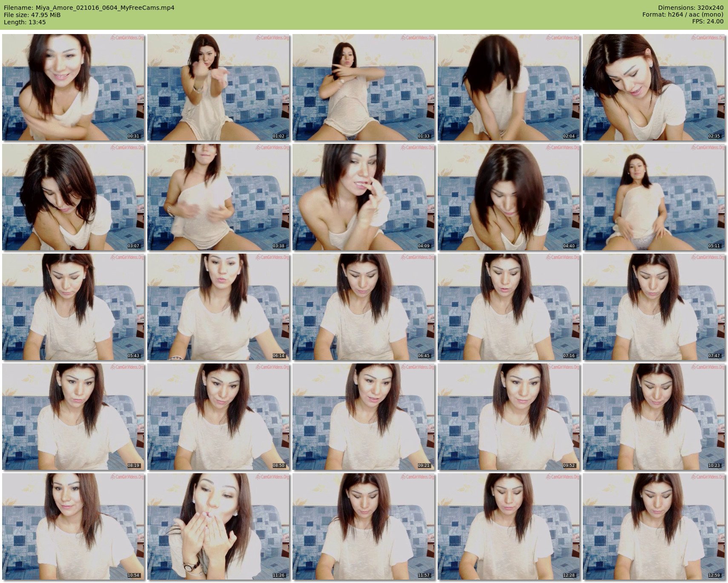
Task: Select the thumbnail labeled 09:21
Action: [x=364, y=417]
